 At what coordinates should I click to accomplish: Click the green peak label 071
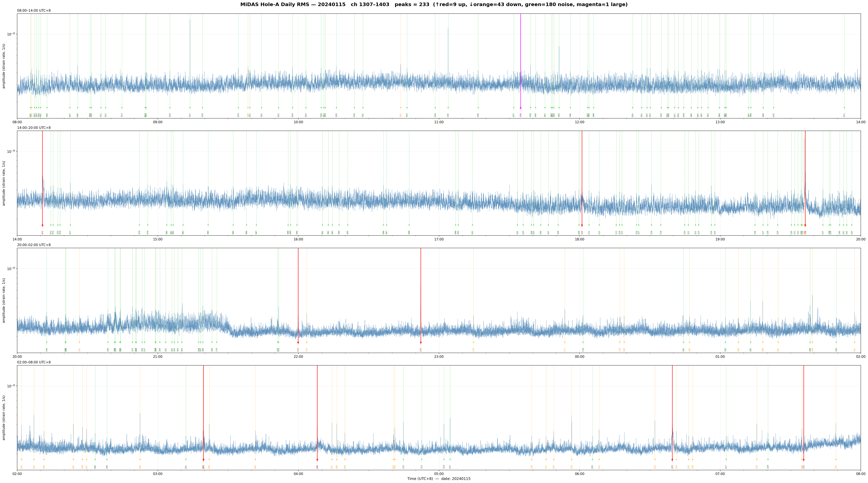(x=844, y=115)
